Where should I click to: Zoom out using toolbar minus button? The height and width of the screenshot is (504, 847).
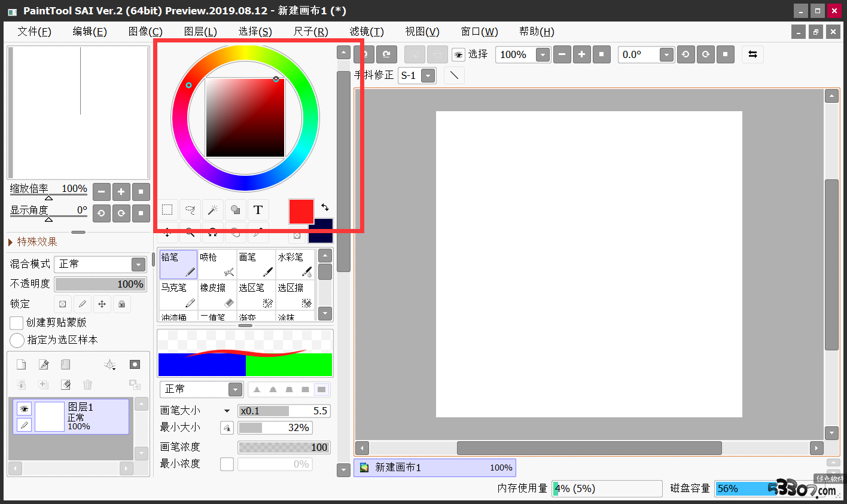562,54
